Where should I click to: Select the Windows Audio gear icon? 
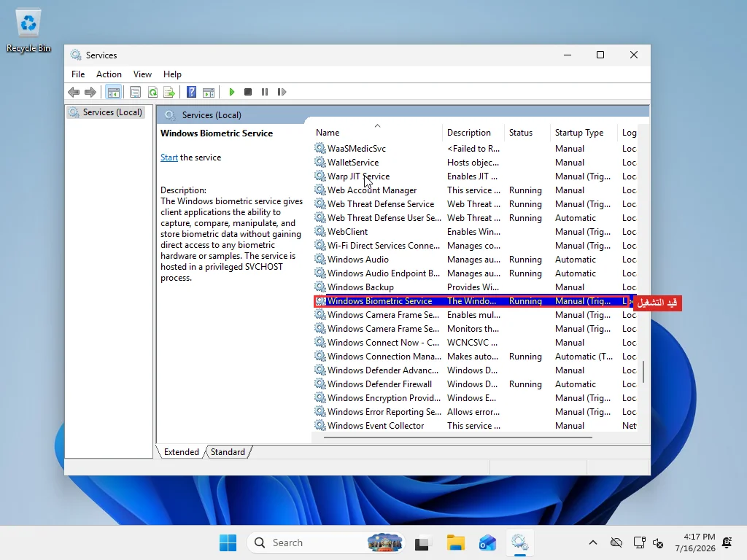coord(320,259)
